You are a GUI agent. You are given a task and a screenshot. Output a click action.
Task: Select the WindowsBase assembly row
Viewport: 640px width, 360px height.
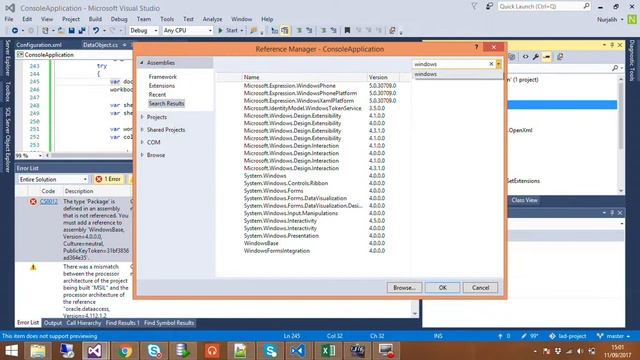(x=313, y=243)
